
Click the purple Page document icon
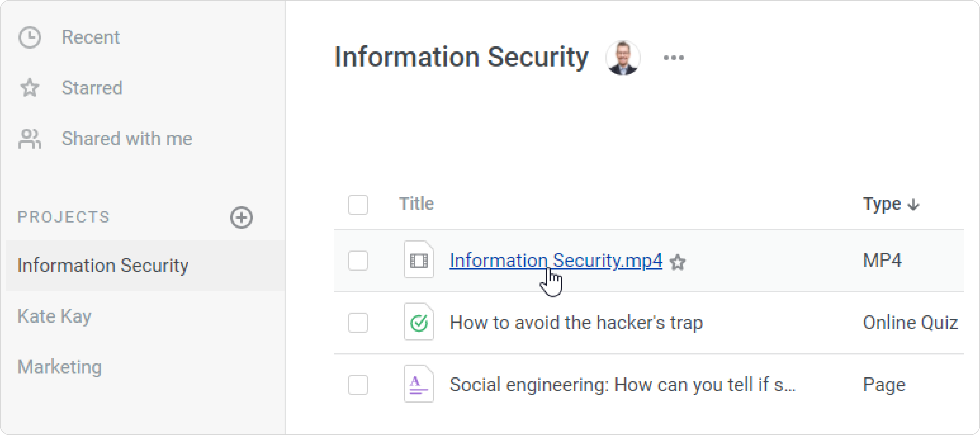click(x=418, y=384)
